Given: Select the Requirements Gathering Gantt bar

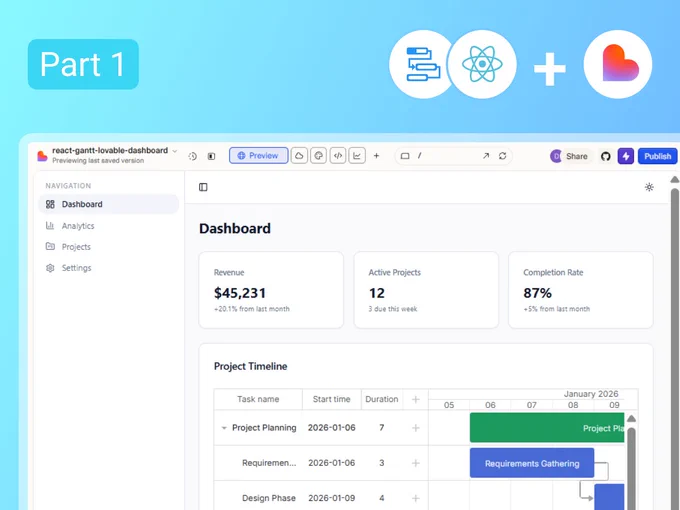Looking at the screenshot, I should click(x=532, y=463).
